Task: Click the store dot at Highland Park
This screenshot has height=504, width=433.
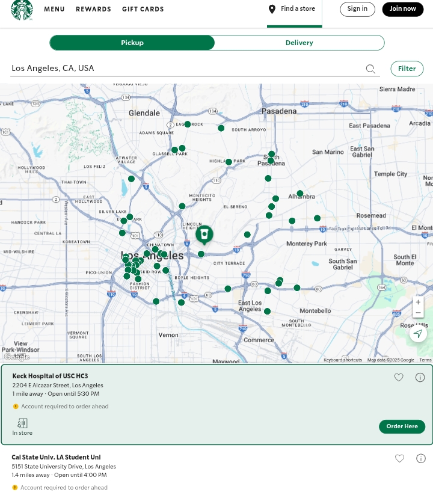Action: (229, 162)
